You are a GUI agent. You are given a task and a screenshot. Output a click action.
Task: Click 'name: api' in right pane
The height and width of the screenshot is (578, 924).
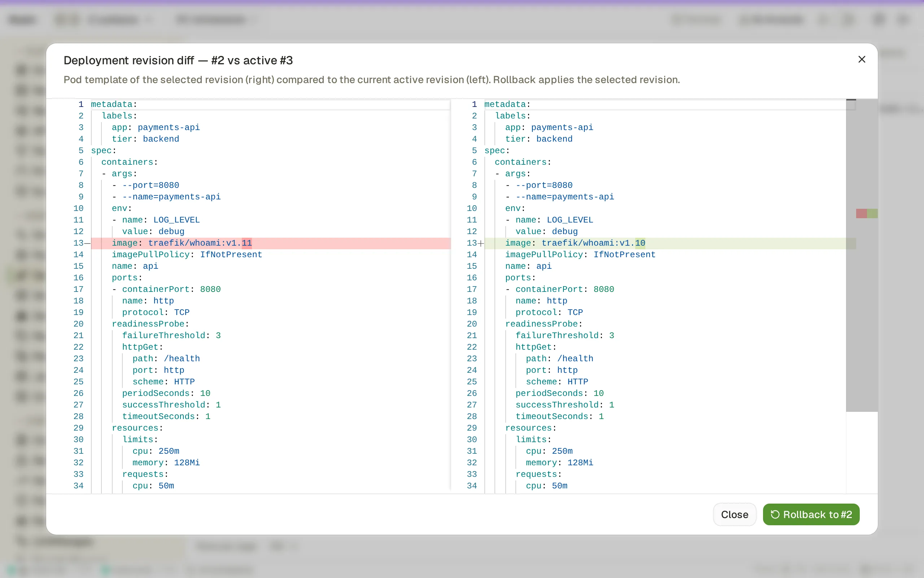pyautogui.click(x=528, y=266)
